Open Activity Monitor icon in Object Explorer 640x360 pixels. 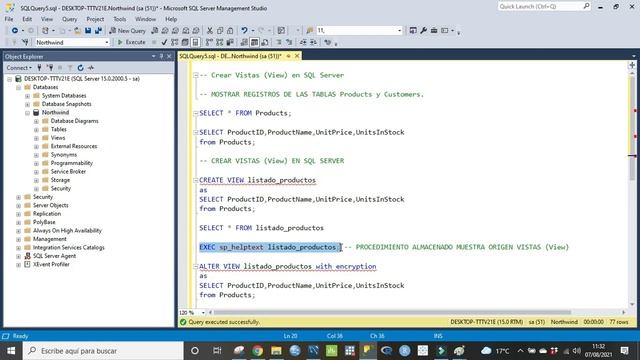click(91, 68)
